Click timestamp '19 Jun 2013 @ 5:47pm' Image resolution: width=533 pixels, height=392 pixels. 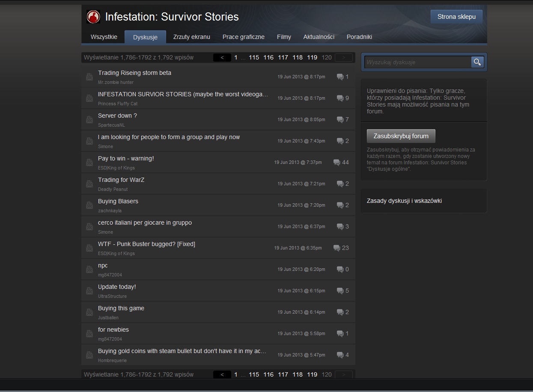(x=301, y=355)
